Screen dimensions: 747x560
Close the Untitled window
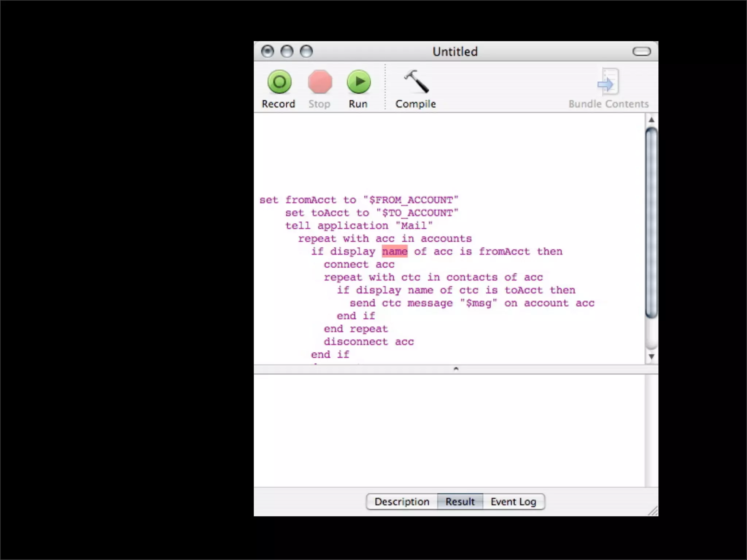pos(267,51)
